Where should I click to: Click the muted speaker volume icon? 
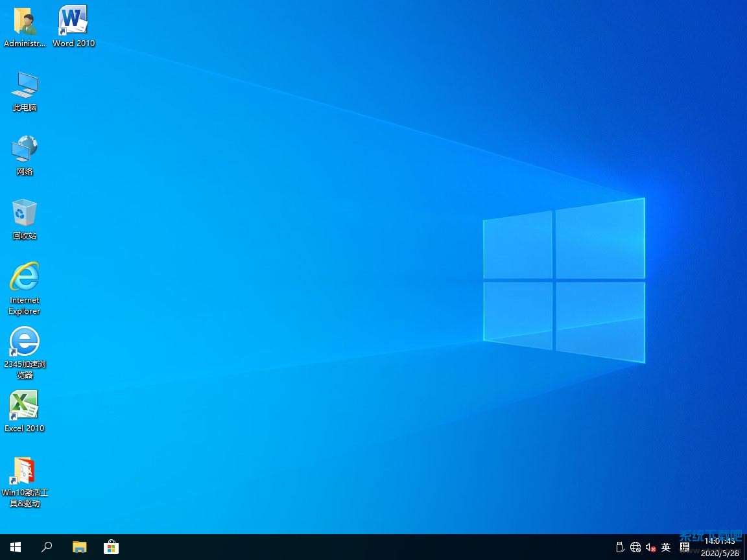pos(650,548)
